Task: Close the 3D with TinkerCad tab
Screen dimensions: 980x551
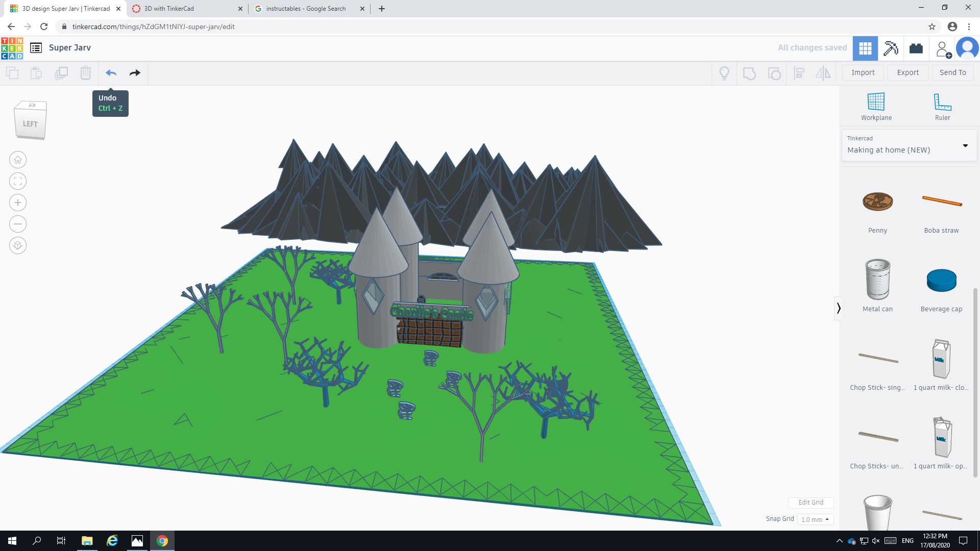Action: pyautogui.click(x=240, y=9)
